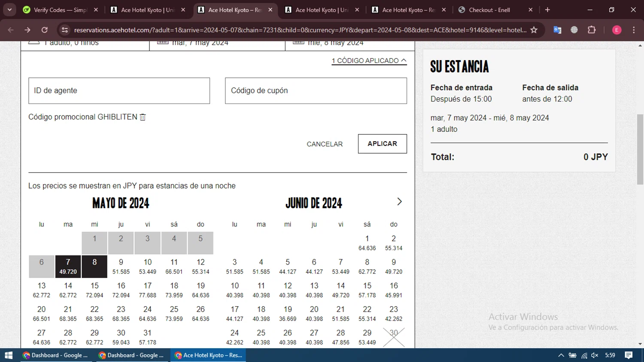The height and width of the screenshot is (362, 644).
Task: Select May 9 priced 51.585
Action: click(121, 267)
